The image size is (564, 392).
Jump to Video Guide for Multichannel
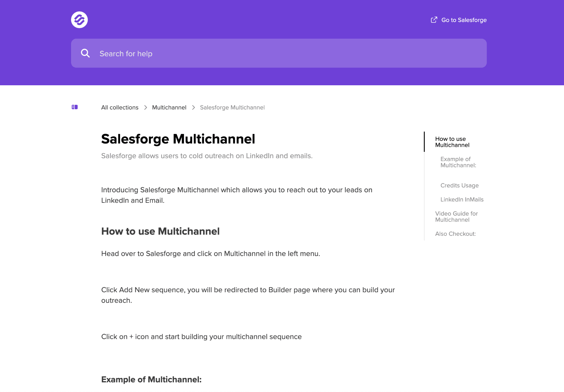pos(456,216)
